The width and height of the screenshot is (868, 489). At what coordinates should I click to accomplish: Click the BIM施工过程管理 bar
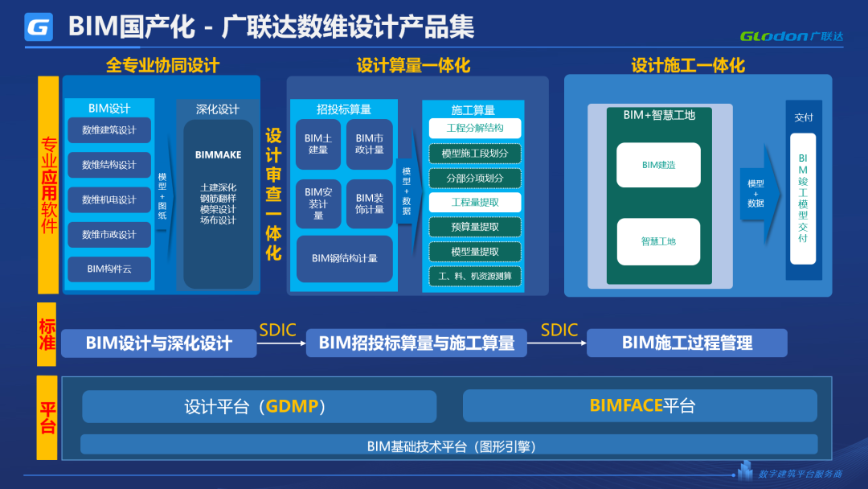pyautogui.click(x=687, y=343)
